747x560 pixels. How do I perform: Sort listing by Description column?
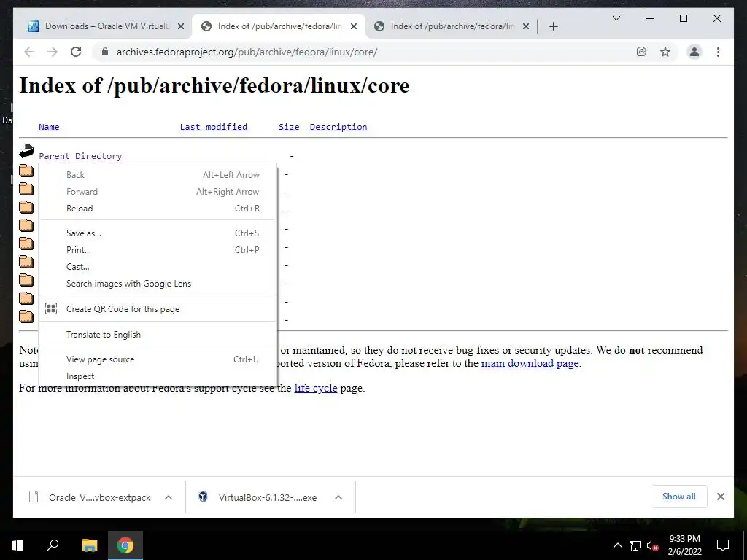tap(338, 127)
